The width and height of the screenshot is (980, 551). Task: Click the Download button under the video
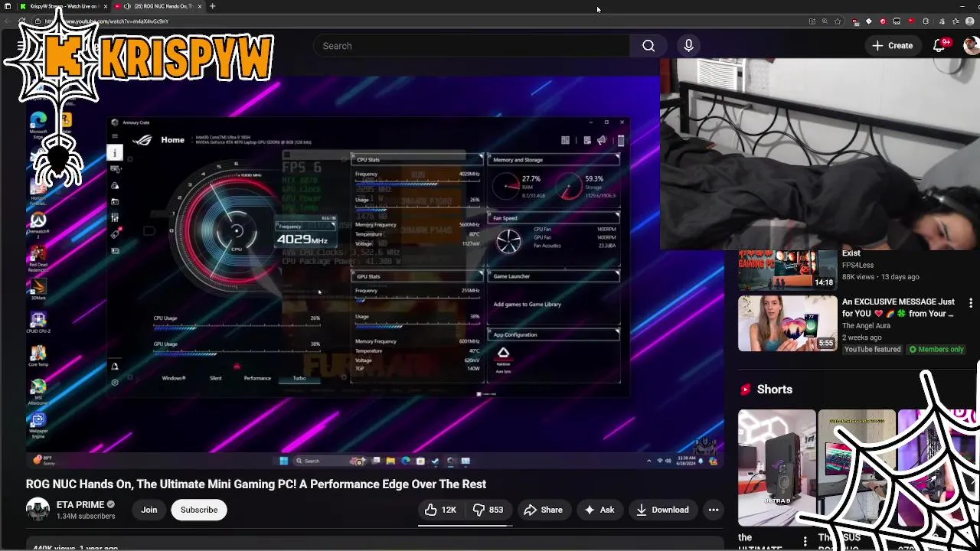coord(662,510)
